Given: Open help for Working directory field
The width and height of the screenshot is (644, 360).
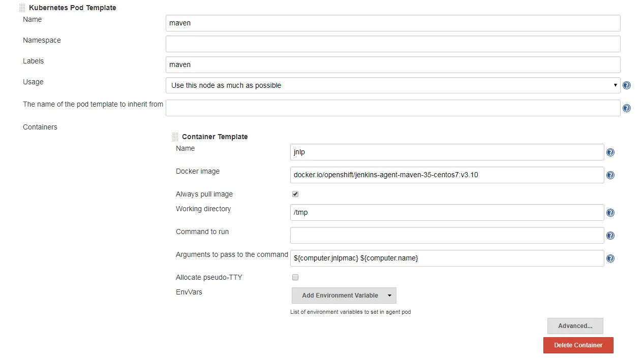Looking at the screenshot, I should (610, 213).
